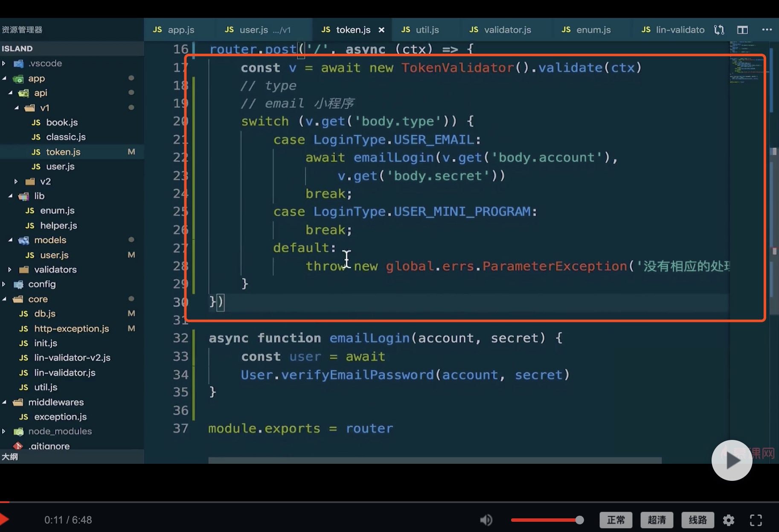This screenshot has height=532, width=779.
Task: Open lin-validator-v2.js in the explorer
Action: tap(72, 358)
